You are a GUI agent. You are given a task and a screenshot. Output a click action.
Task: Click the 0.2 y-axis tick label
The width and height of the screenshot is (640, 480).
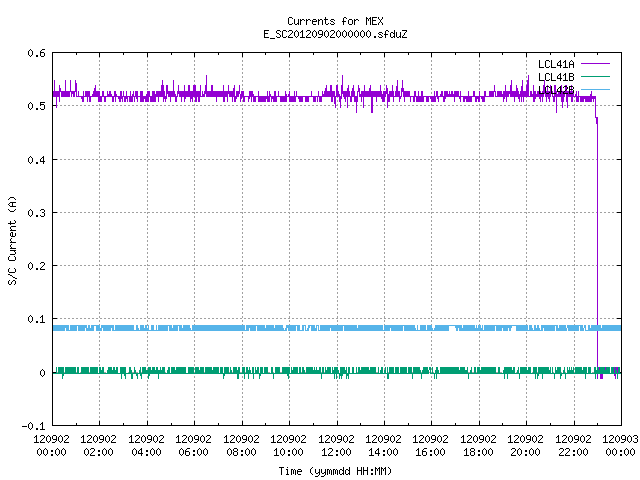point(36,266)
